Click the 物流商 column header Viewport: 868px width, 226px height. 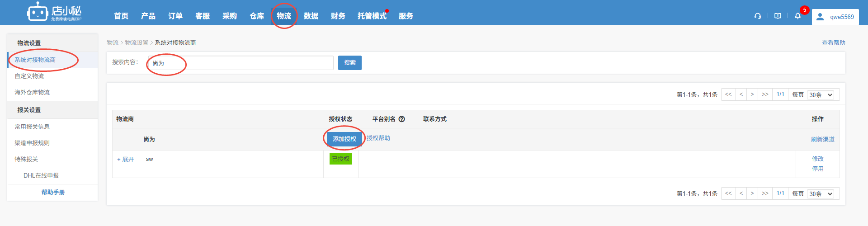pos(125,119)
